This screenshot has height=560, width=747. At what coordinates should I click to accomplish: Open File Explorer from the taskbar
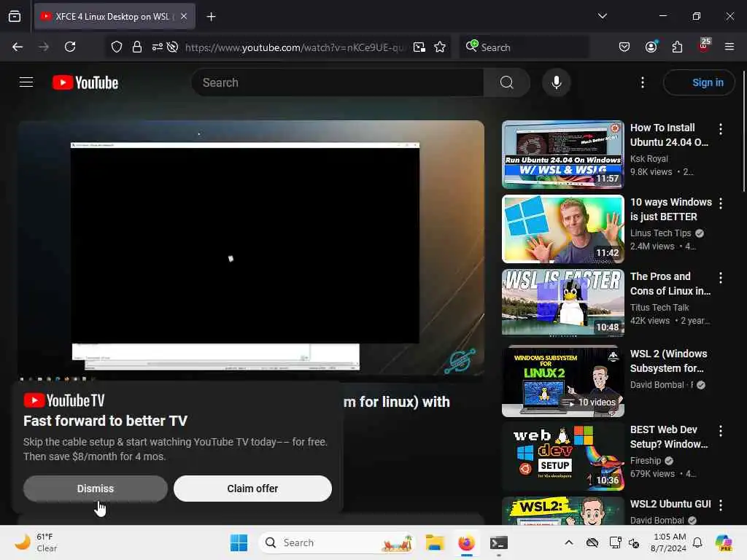(435, 542)
